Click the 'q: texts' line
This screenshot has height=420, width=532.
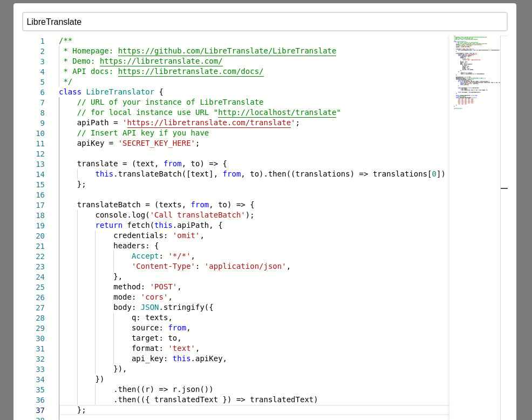click(152, 317)
